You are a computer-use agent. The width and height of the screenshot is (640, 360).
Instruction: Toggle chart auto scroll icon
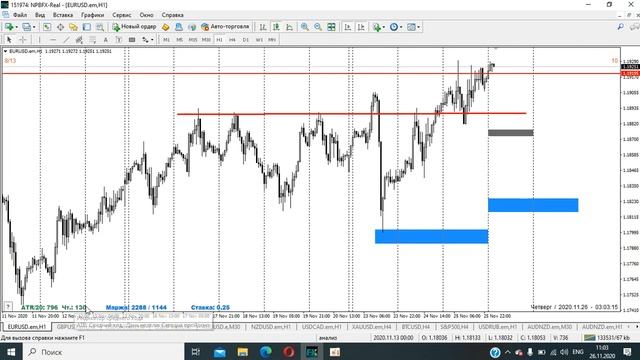(348, 27)
